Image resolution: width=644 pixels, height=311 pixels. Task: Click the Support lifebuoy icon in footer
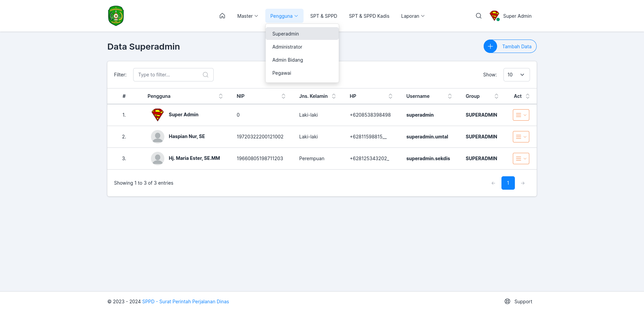point(507,301)
